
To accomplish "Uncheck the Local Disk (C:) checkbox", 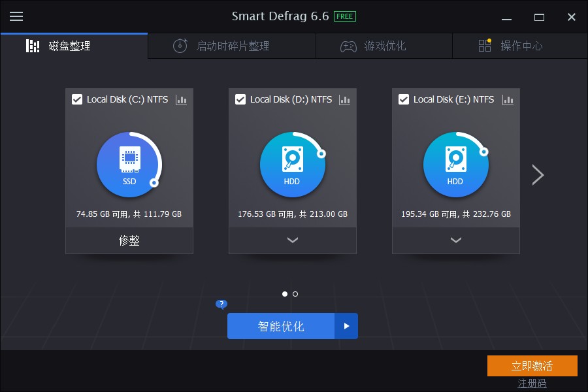I will point(77,99).
